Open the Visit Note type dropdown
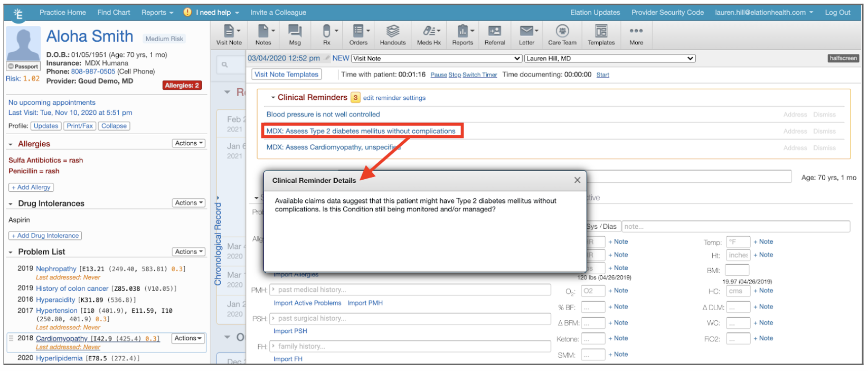This screenshot has width=868, height=371. [x=437, y=59]
